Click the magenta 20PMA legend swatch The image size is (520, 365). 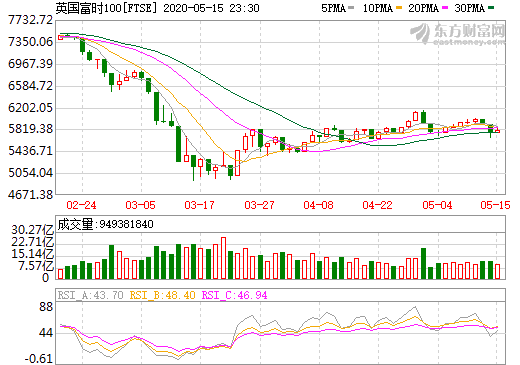click(445, 8)
